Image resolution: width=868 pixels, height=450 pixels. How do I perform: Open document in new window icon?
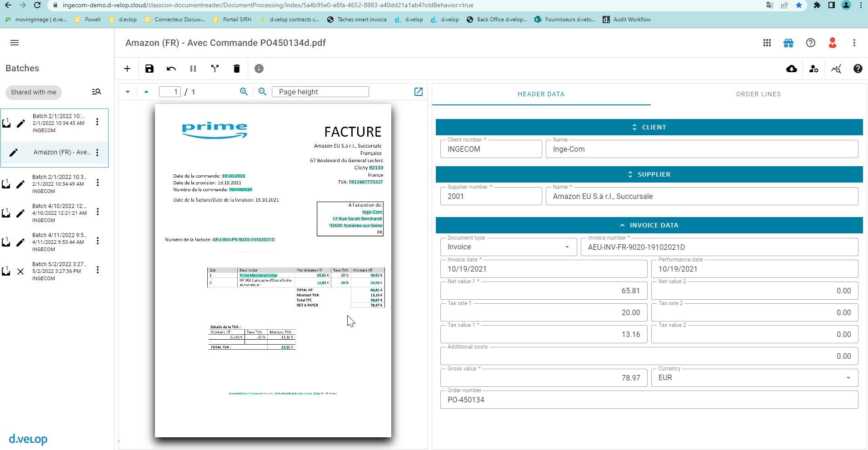419,92
